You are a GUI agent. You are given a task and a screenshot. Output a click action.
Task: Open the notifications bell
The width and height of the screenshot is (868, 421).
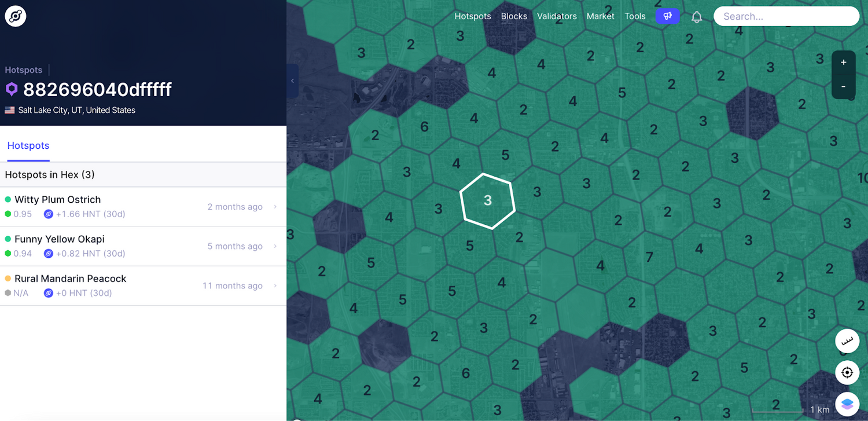pyautogui.click(x=697, y=17)
